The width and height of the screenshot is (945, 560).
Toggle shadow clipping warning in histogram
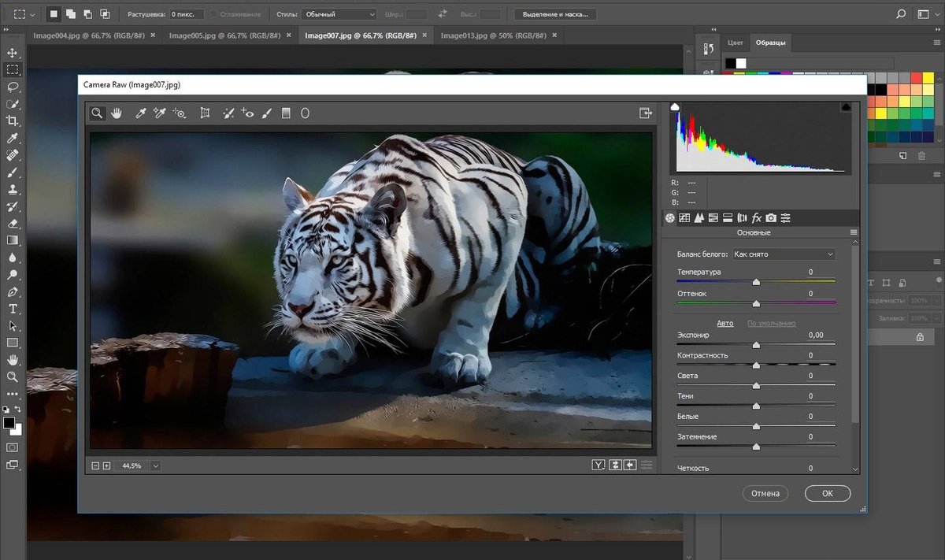coord(675,106)
